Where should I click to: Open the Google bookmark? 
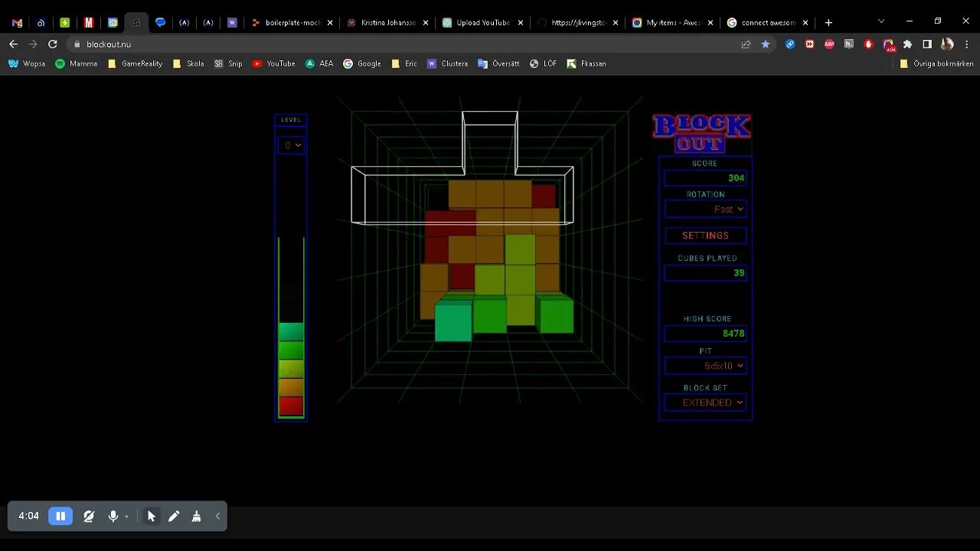(x=361, y=64)
